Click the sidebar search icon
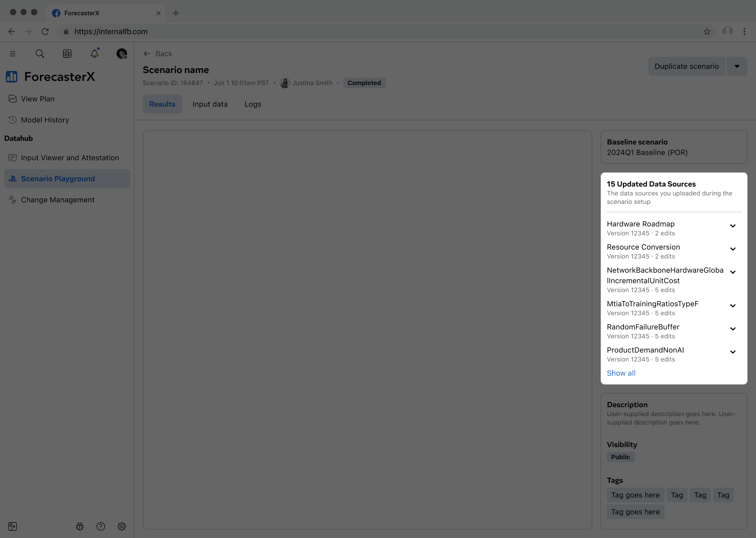The image size is (756, 538). click(x=40, y=54)
